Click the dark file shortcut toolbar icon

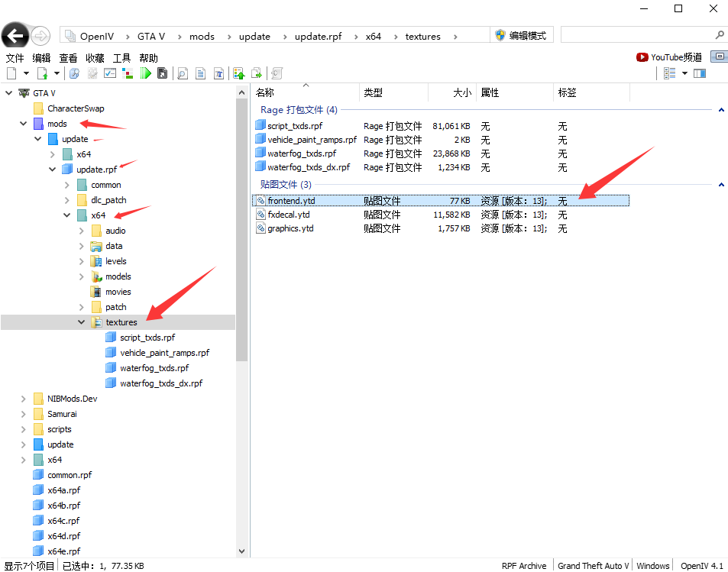coord(163,73)
